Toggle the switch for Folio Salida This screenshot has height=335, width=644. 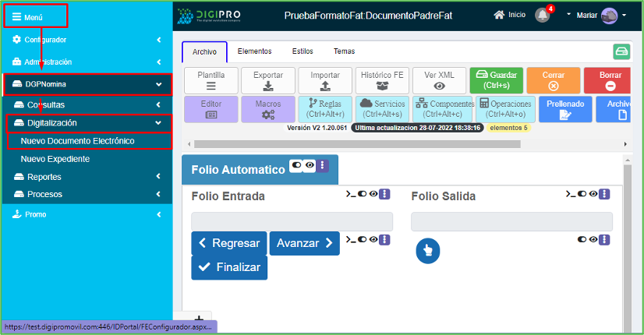click(x=582, y=194)
